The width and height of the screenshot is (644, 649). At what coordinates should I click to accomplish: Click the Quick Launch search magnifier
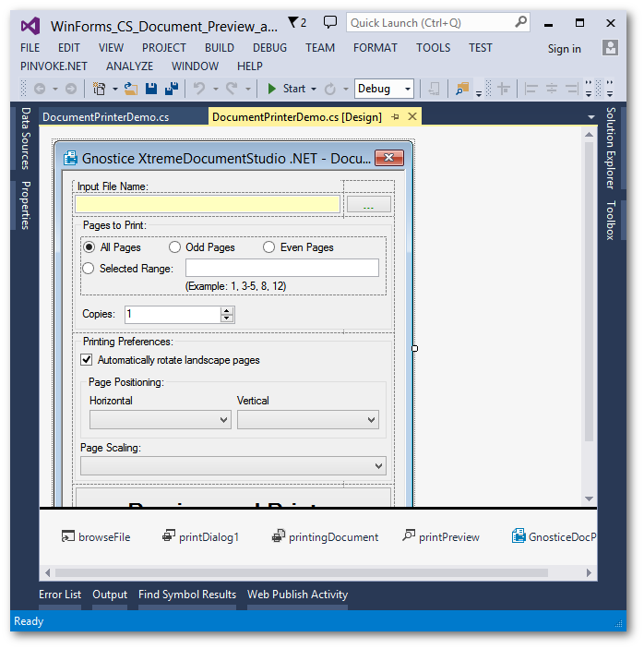[x=520, y=21]
